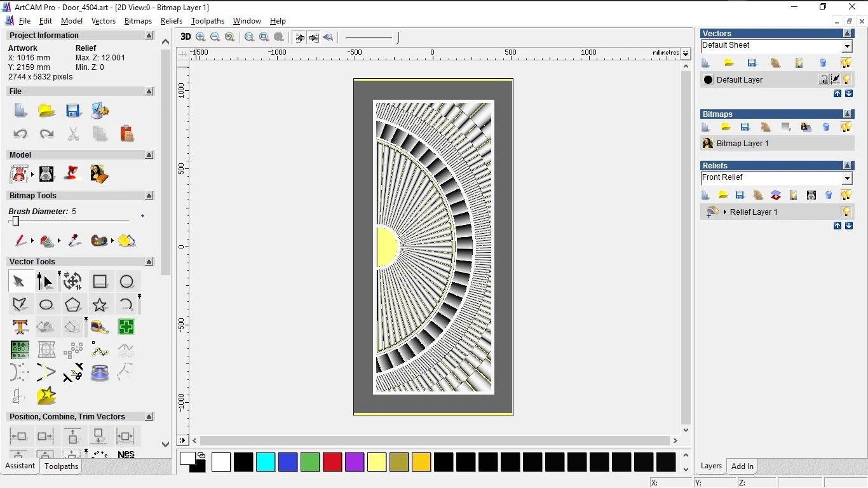The image size is (868, 488).
Task: Select the paint brush bitmap tool
Action: 20,241
